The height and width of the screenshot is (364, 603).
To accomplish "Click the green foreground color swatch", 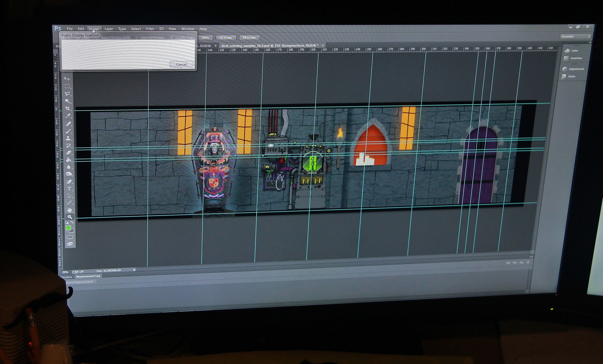I will 68,228.
